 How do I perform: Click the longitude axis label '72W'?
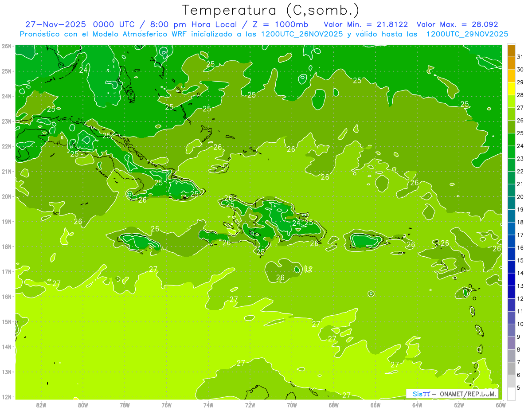pos(250,405)
